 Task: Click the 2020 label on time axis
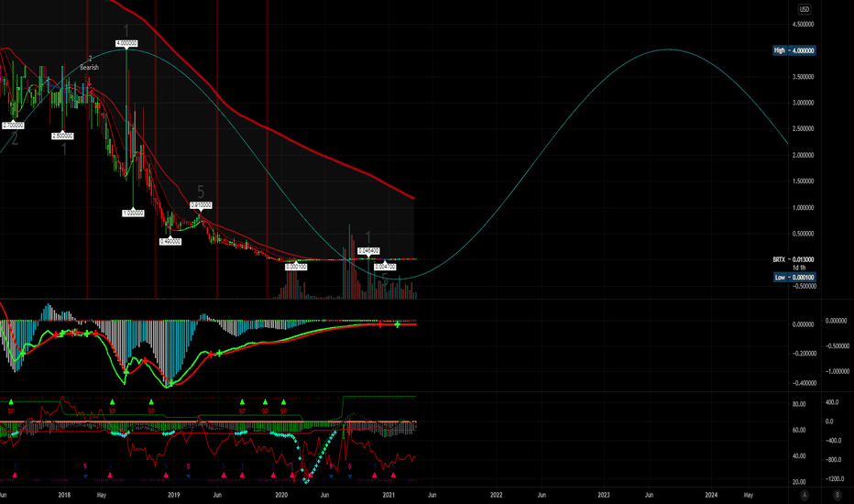(x=281, y=495)
